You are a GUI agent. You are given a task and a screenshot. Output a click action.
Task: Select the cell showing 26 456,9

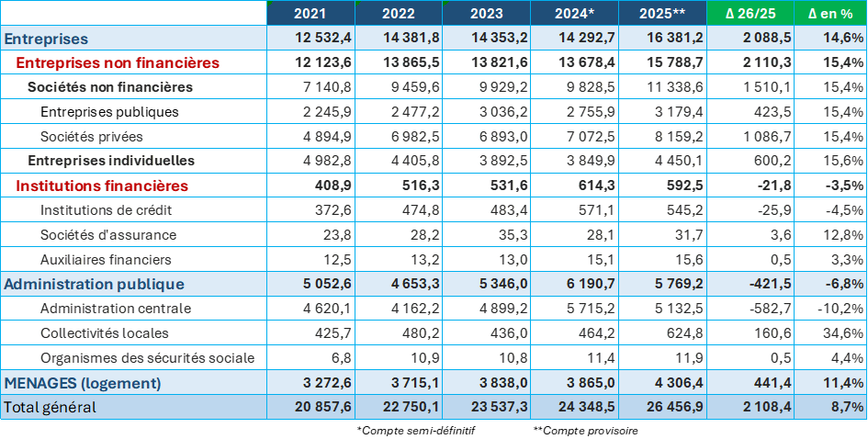point(662,408)
